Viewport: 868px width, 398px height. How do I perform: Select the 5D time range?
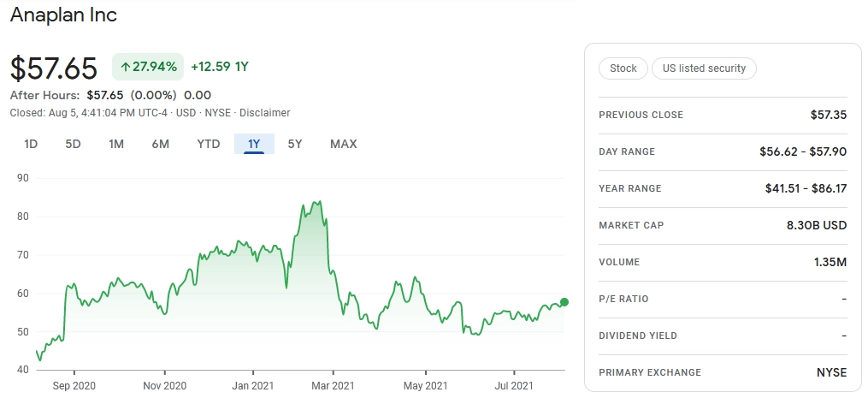point(73,144)
